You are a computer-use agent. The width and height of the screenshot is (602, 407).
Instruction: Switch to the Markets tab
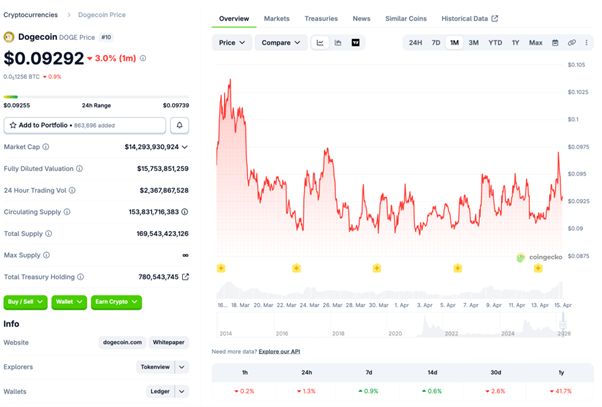pyautogui.click(x=277, y=19)
